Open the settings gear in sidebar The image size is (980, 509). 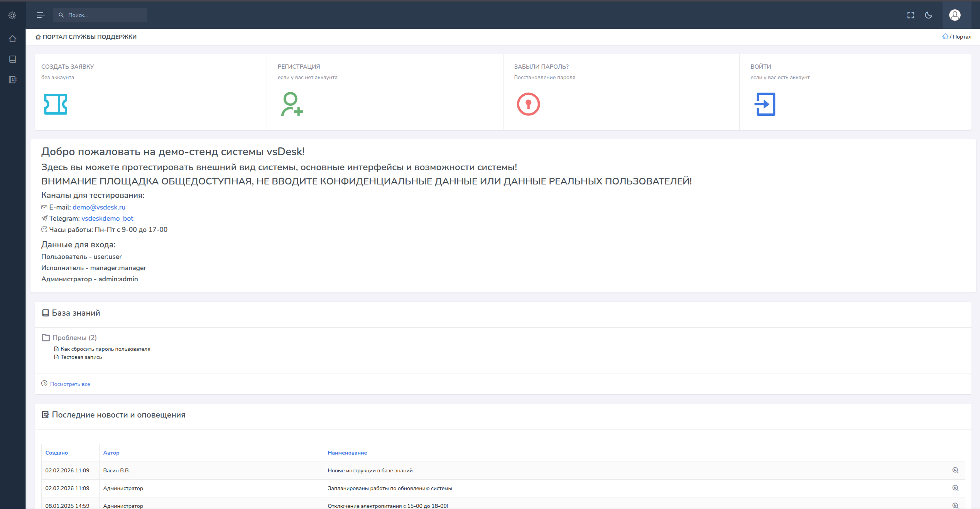12,15
